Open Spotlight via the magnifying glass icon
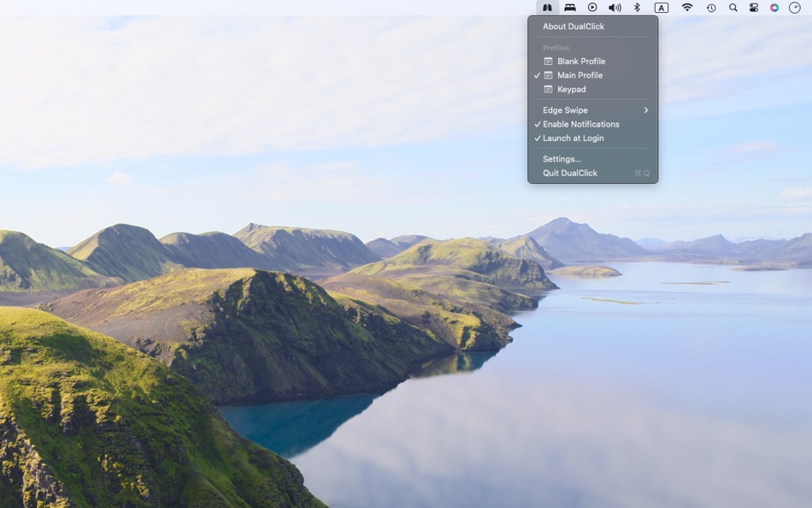This screenshot has height=508, width=812. (733, 8)
